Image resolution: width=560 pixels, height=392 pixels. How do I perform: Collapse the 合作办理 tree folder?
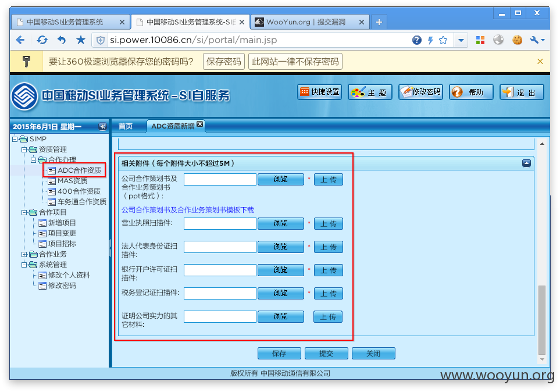(x=33, y=160)
